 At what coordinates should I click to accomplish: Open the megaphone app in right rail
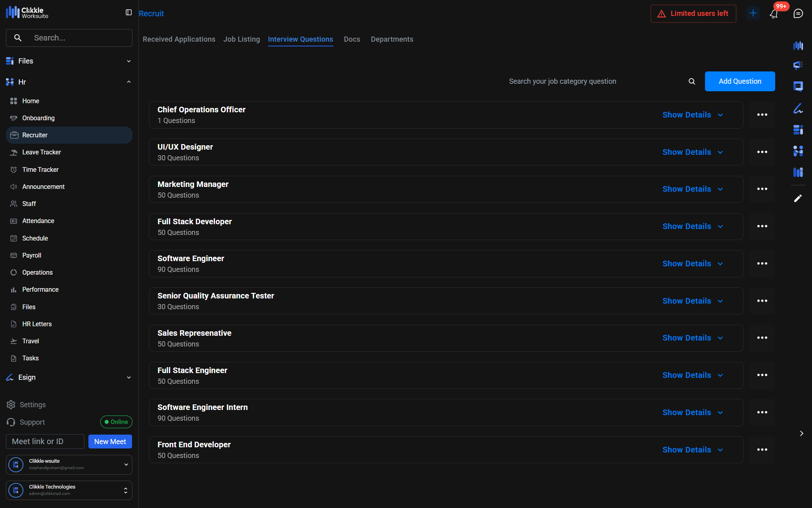point(798,65)
